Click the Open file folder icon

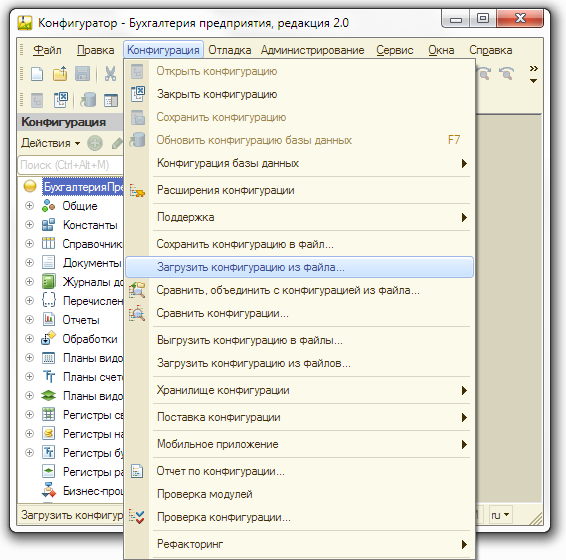pyautogui.click(x=60, y=74)
